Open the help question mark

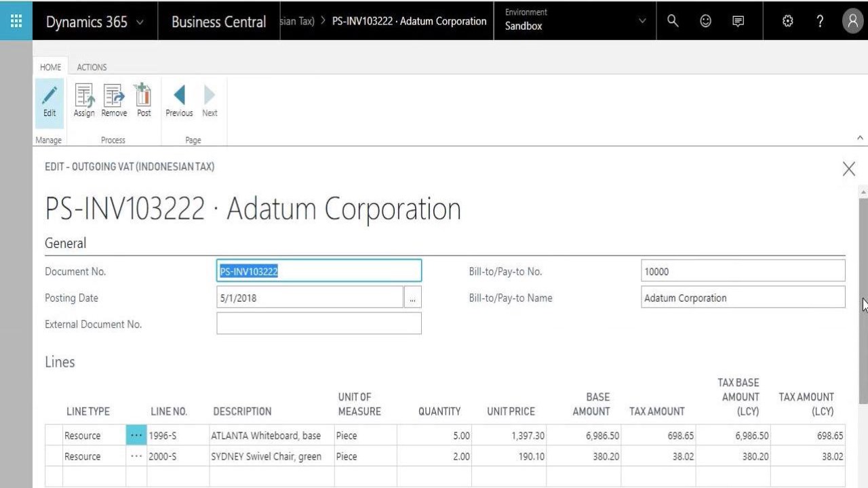[820, 21]
